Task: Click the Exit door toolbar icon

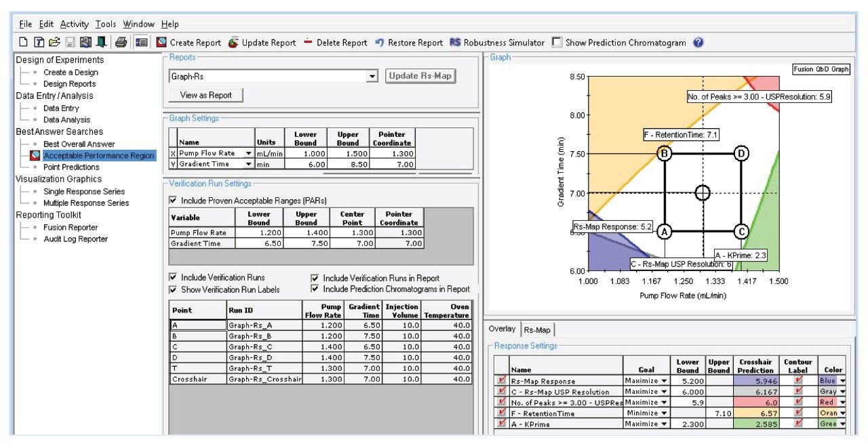Action: click(101, 43)
